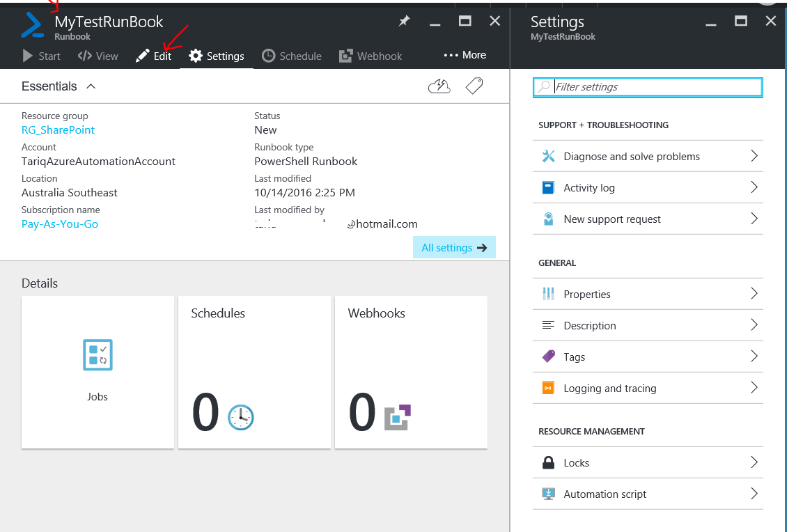Image resolution: width=796 pixels, height=532 pixels.
Task: Open the Jobs tile
Action: [97, 372]
